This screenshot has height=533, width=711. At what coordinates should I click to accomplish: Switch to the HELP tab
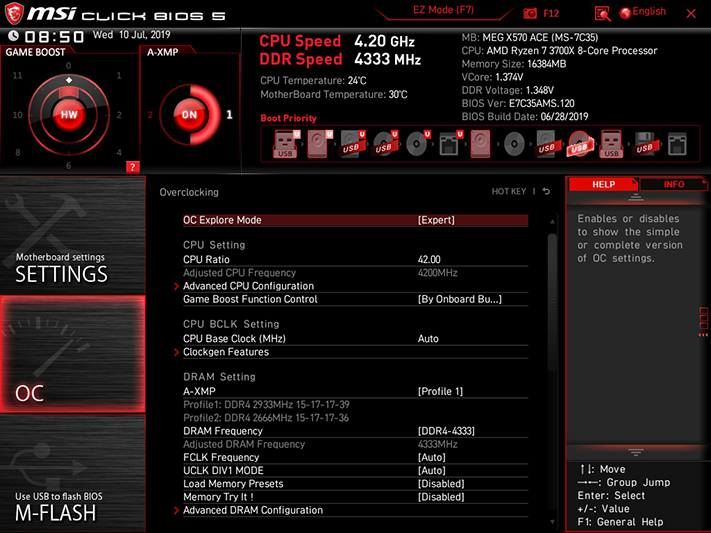[x=603, y=184]
